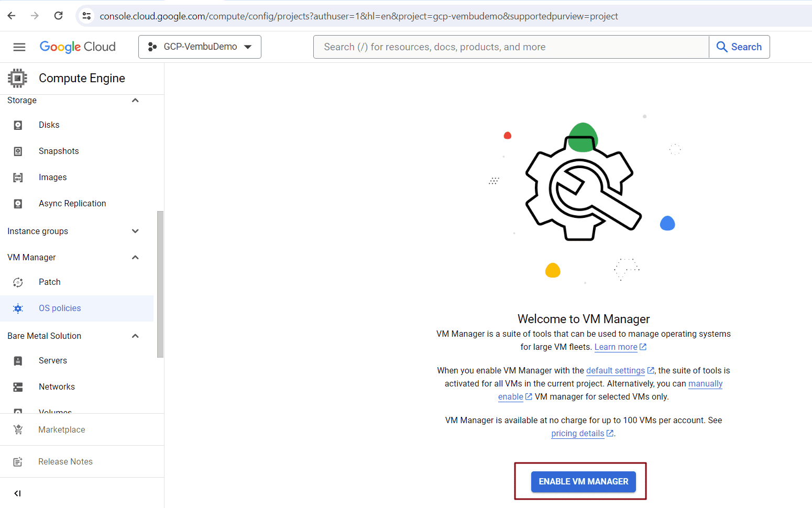Screen dimensions: 812x508
Task: Expand the Instance groups section
Action: [x=135, y=231]
